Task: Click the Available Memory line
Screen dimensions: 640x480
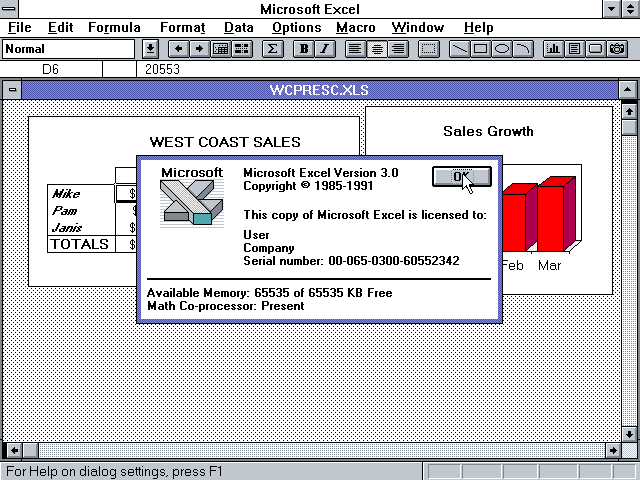Action: tap(269, 293)
